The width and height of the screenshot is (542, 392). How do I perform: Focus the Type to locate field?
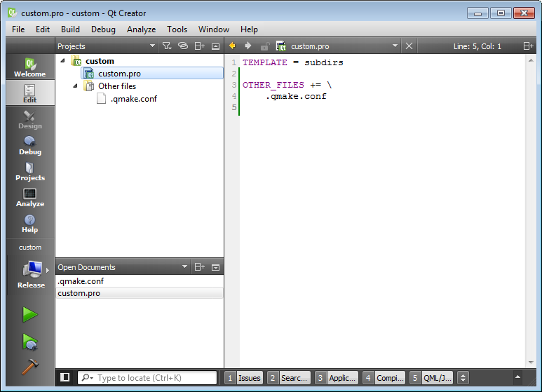click(x=147, y=377)
